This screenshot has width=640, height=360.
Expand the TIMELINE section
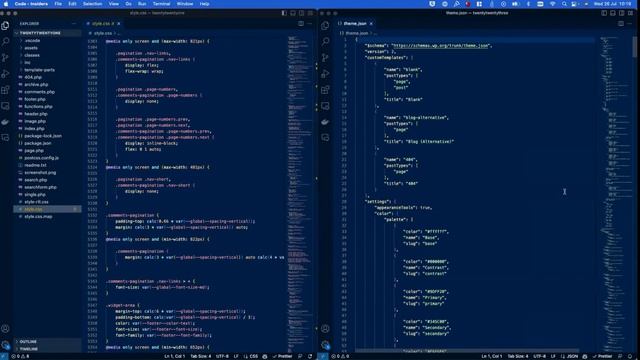(x=47, y=349)
